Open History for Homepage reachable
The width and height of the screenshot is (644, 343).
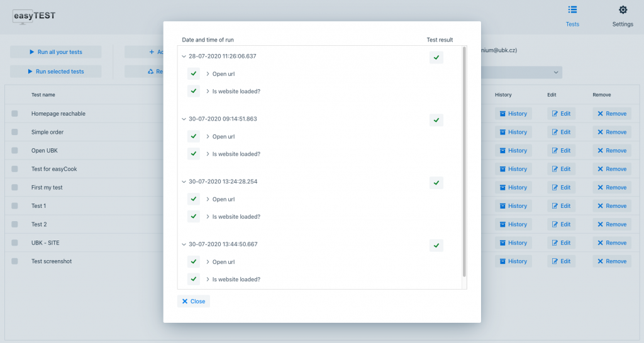(513, 114)
